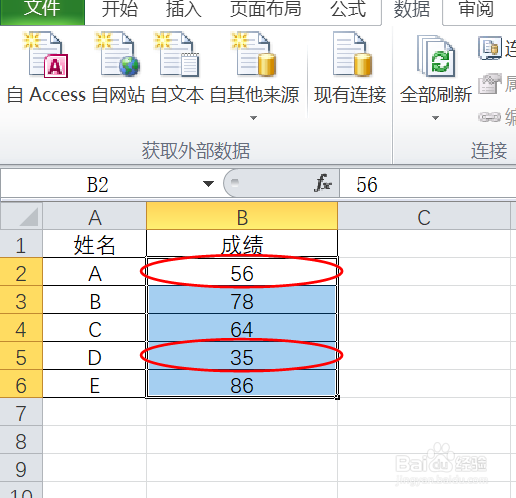Select row 8 header
Screen dimensions: 516x498
21,441
